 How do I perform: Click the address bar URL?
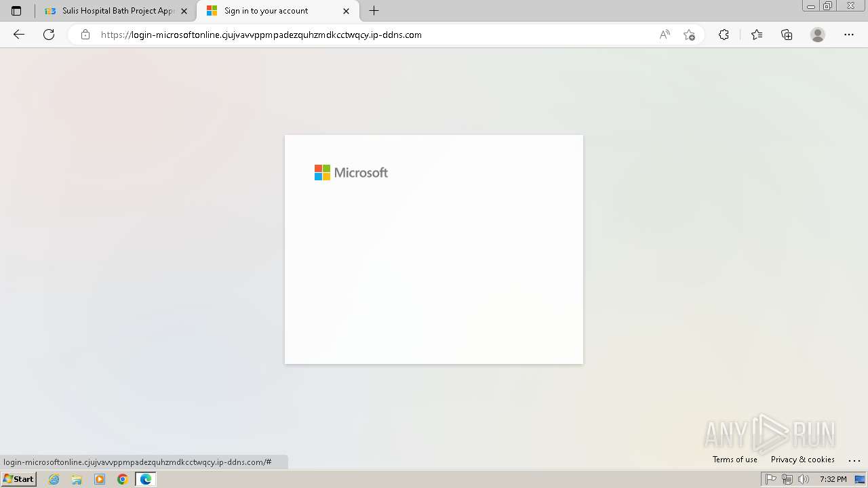coord(261,35)
